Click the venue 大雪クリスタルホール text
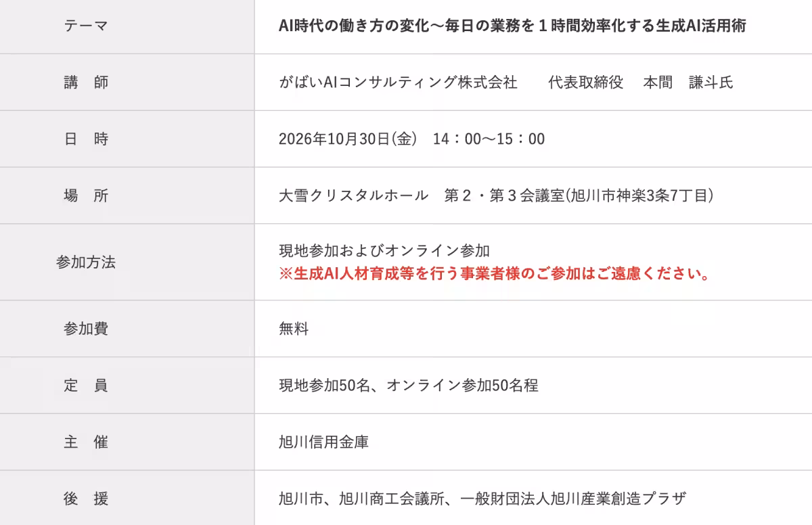 [x=353, y=196]
